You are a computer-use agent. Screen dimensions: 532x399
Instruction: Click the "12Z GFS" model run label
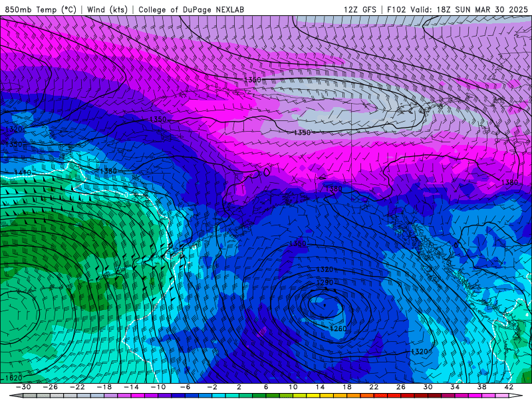tap(360, 9)
